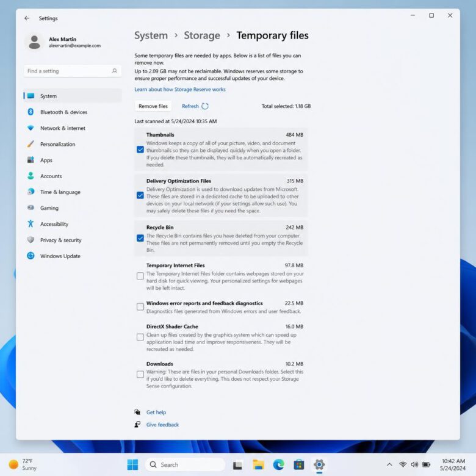Click the battery icon in system tray
Image resolution: width=476 pixels, height=476 pixels.
pyautogui.click(x=426, y=464)
